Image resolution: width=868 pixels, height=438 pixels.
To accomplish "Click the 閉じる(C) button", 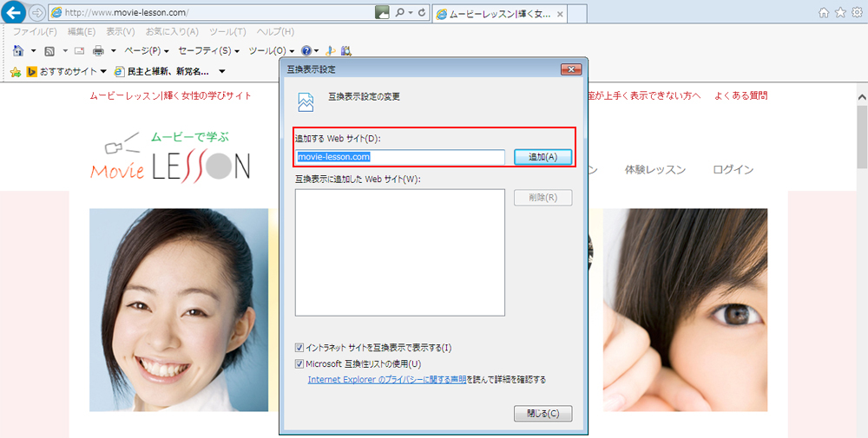I will tap(542, 414).
